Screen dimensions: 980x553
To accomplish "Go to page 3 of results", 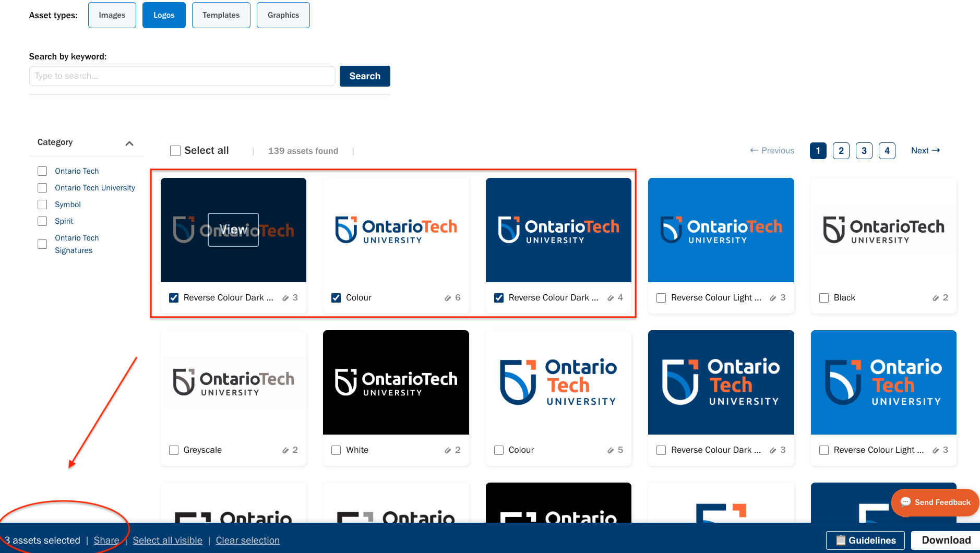I will [864, 151].
